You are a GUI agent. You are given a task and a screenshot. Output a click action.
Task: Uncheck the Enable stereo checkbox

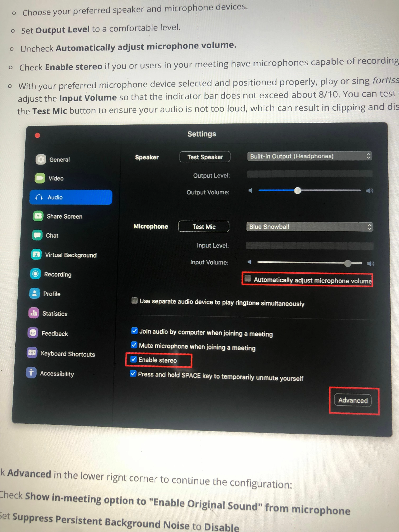click(x=134, y=359)
